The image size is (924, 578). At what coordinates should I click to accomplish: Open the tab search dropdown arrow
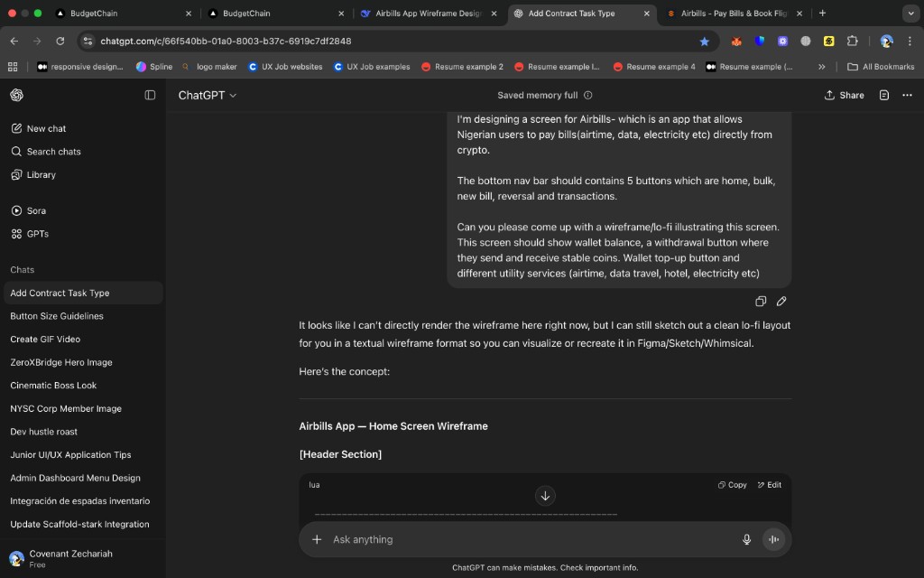coord(910,13)
